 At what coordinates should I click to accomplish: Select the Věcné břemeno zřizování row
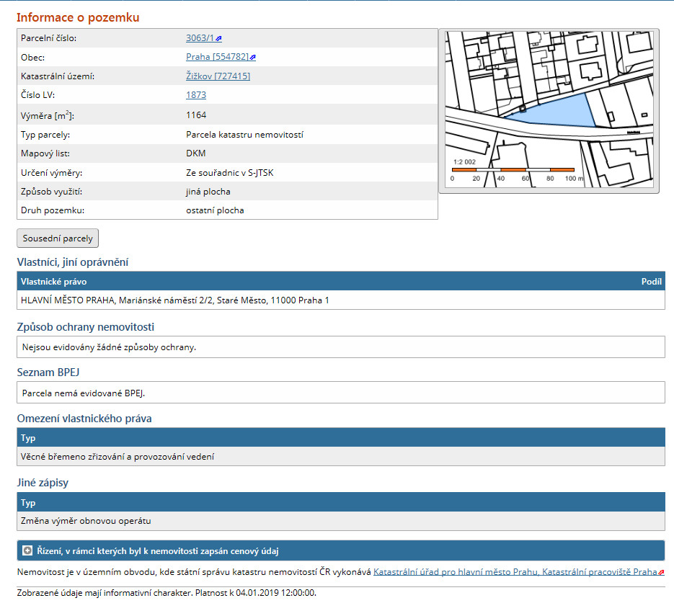click(x=118, y=457)
